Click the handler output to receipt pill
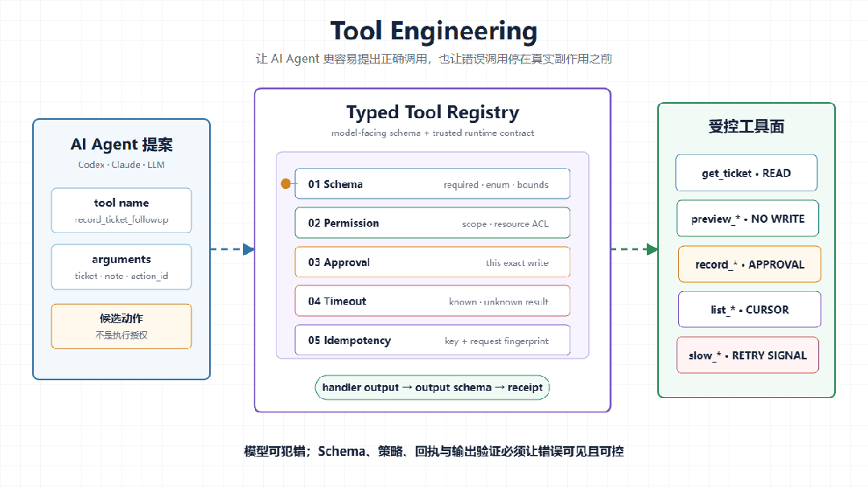 point(432,388)
